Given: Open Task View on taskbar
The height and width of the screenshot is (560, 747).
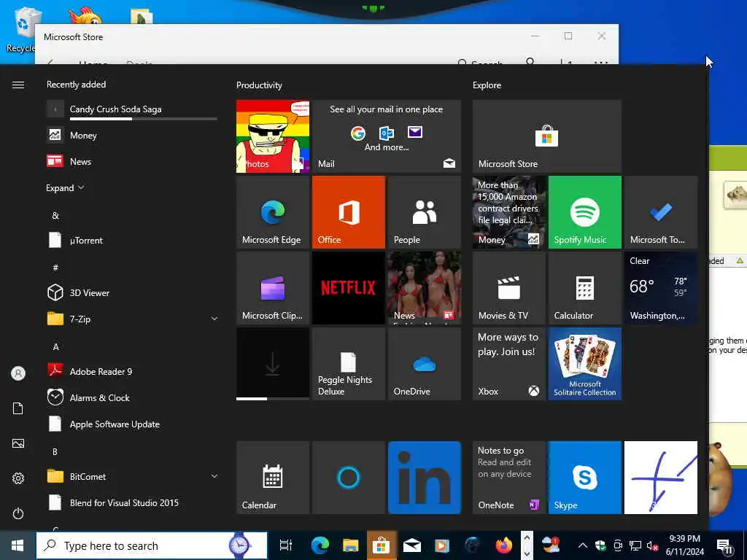Looking at the screenshot, I should tap(285, 545).
